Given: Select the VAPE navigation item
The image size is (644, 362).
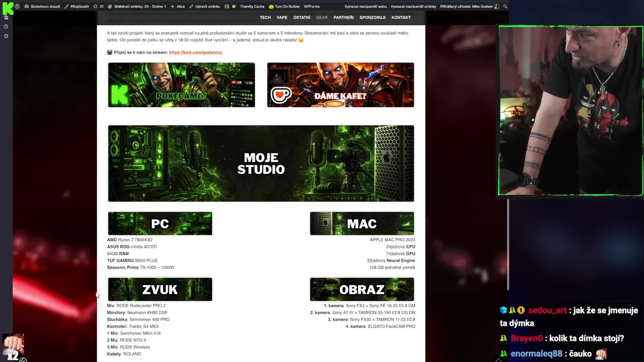Looking at the screenshot, I should tap(282, 18).
